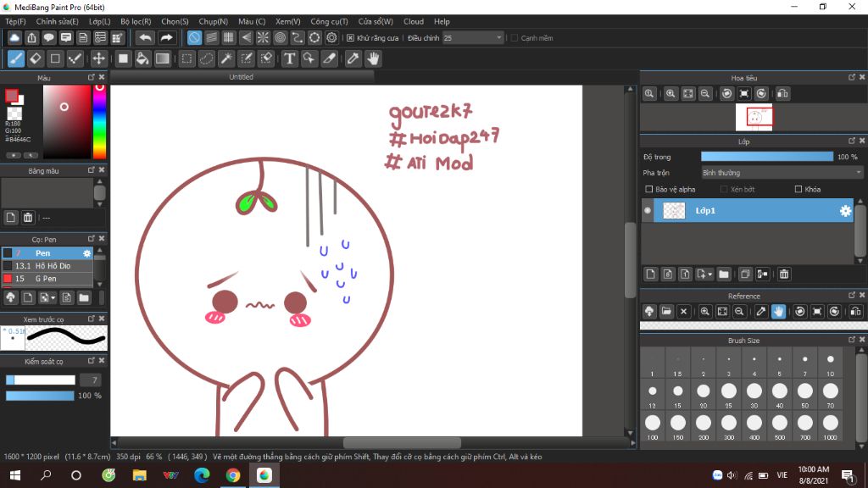Select the Fill rectangle tool
Viewport: 868px width, 488px height.
(x=123, y=58)
